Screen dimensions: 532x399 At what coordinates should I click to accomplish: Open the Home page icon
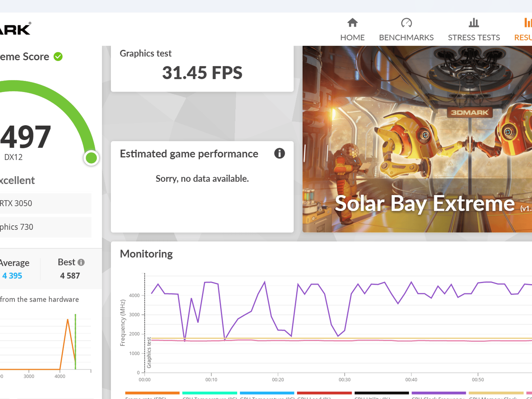[352, 23]
